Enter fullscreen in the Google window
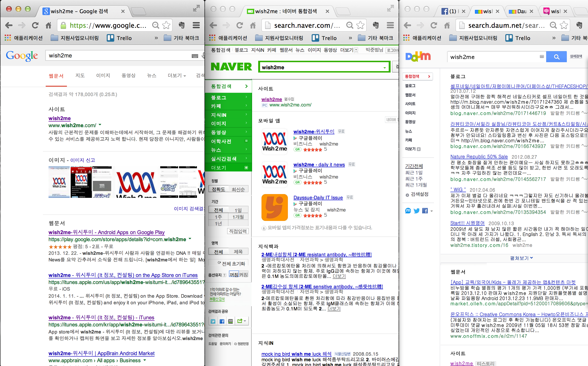The width and height of the screenshot is (588, 366). point(196,8)
